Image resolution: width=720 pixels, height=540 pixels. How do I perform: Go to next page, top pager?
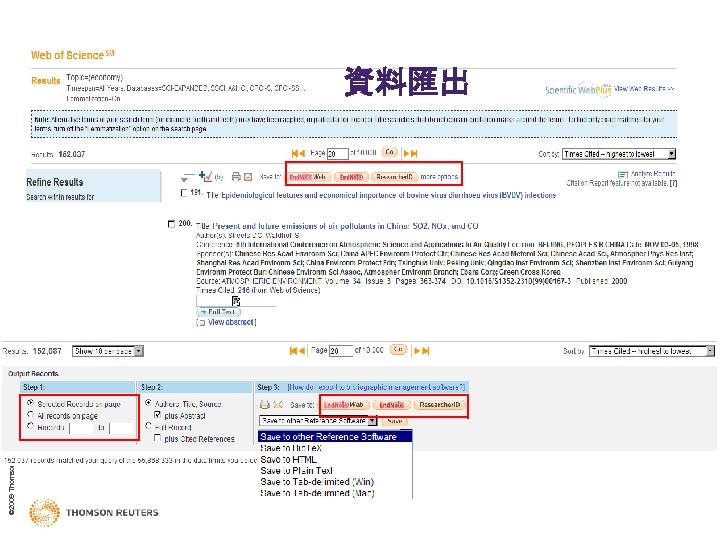tap(406, 153)
